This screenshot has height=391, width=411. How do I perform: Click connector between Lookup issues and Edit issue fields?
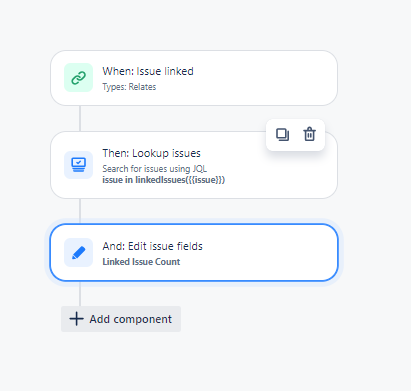(x=80, y=211)
